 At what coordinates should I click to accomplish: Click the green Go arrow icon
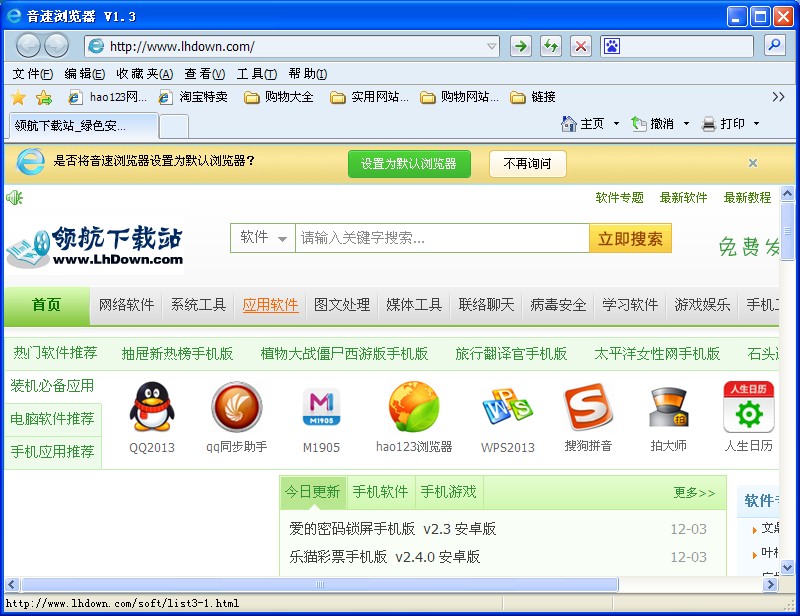tap(521, 46)
